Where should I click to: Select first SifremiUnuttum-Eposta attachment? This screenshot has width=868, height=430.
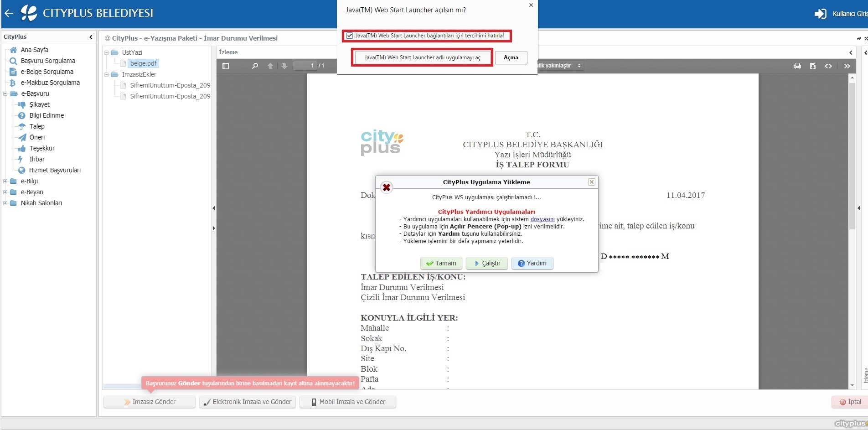[x=170, y=85]
